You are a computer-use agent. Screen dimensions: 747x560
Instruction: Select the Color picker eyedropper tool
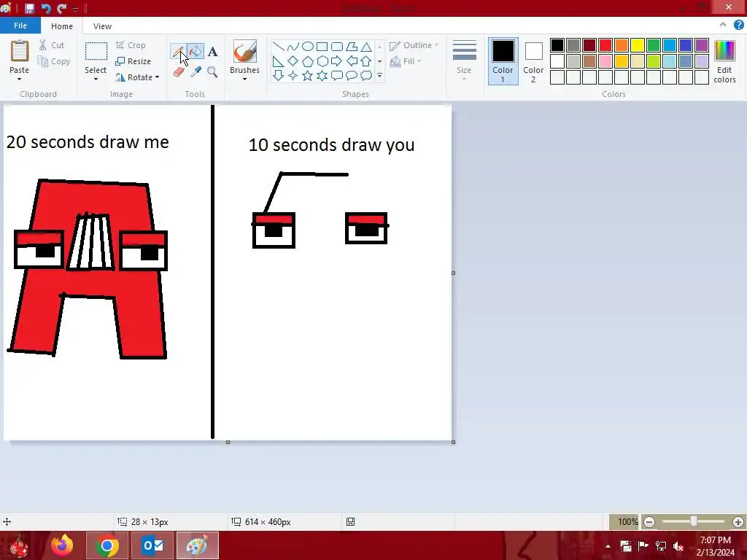coord(196,72)
